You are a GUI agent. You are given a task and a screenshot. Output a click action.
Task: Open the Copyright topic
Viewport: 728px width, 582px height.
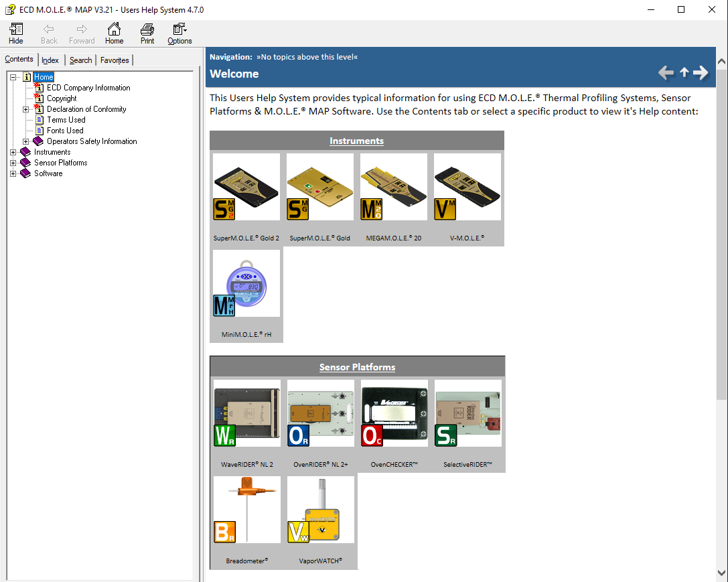tap(62, 98)
